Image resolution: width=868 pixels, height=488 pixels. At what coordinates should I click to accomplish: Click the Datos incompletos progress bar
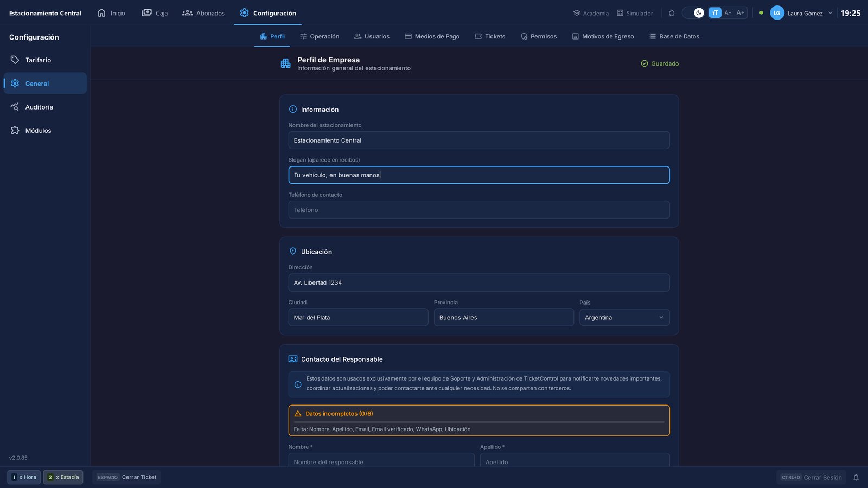pos(479,422)
